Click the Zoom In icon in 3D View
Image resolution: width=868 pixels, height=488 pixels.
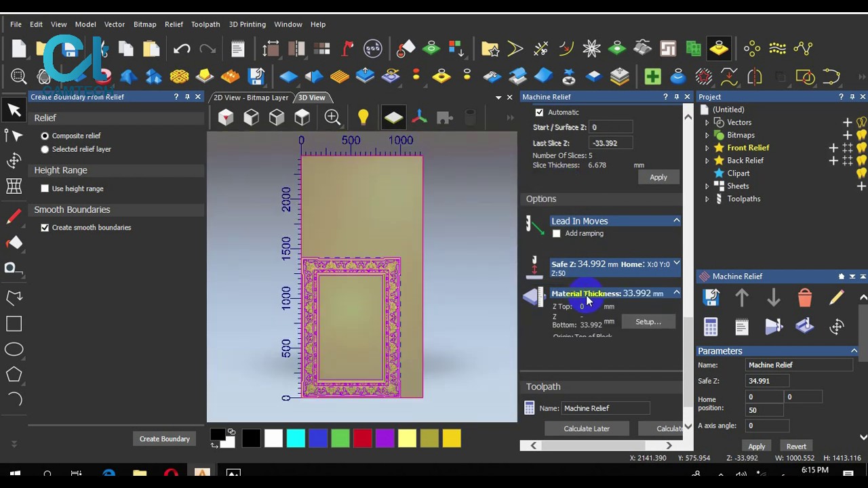332,118
